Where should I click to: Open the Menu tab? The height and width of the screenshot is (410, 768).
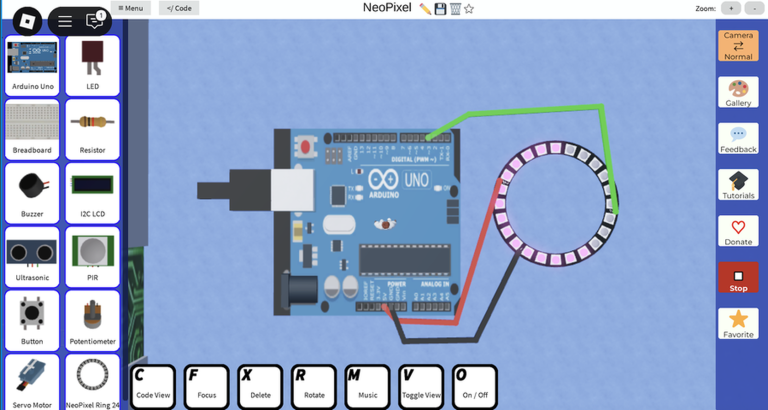131,8
